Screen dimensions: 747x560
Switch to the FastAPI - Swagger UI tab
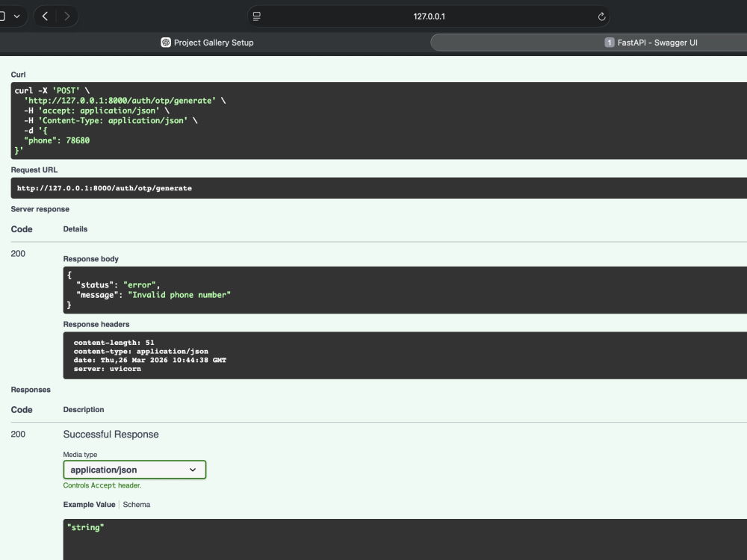point(651,43)
